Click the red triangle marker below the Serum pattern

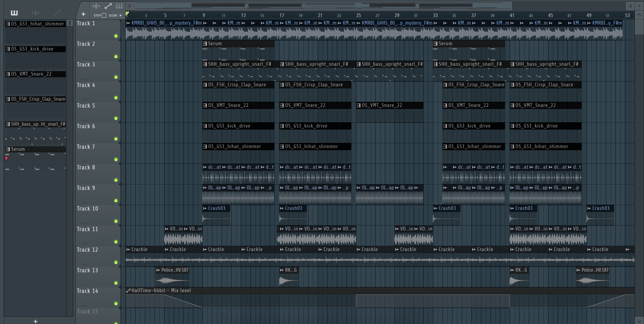pos(7,158)
